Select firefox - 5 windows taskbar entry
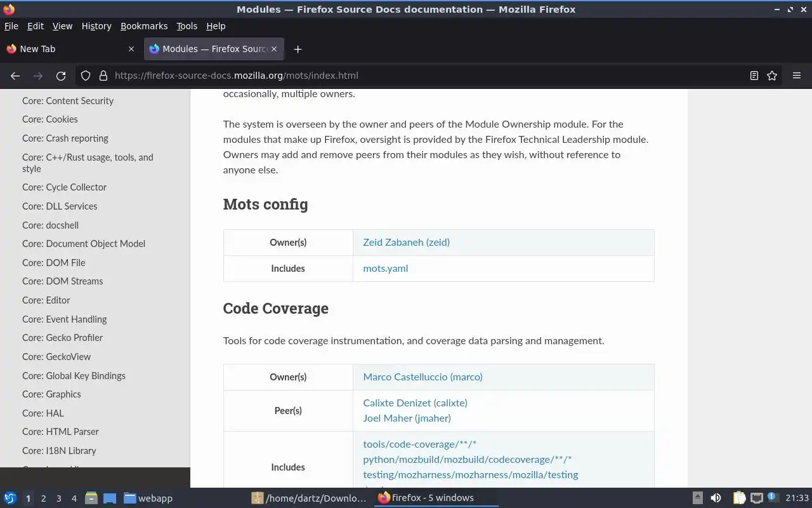Image resolution: width=812 pixels, height=508 pixels. 435,498
